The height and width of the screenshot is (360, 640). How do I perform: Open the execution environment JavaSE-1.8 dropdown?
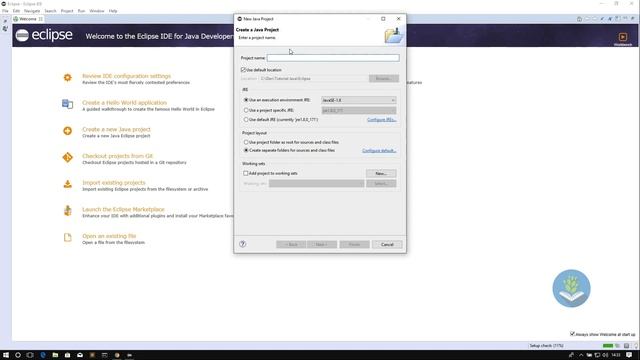[358, 100]
